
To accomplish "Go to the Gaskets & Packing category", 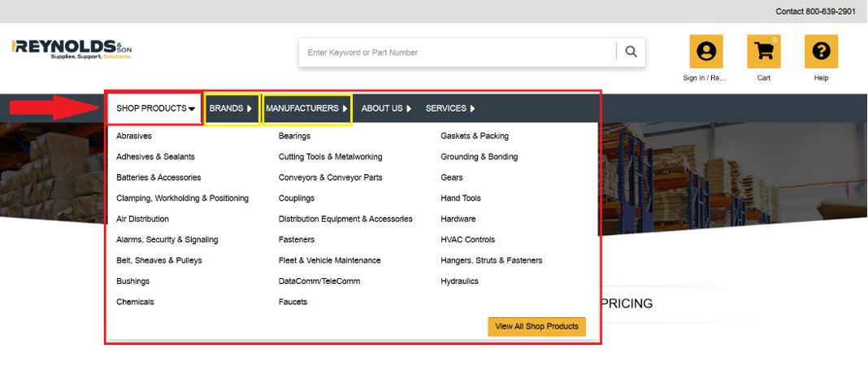I will (474, 136).
